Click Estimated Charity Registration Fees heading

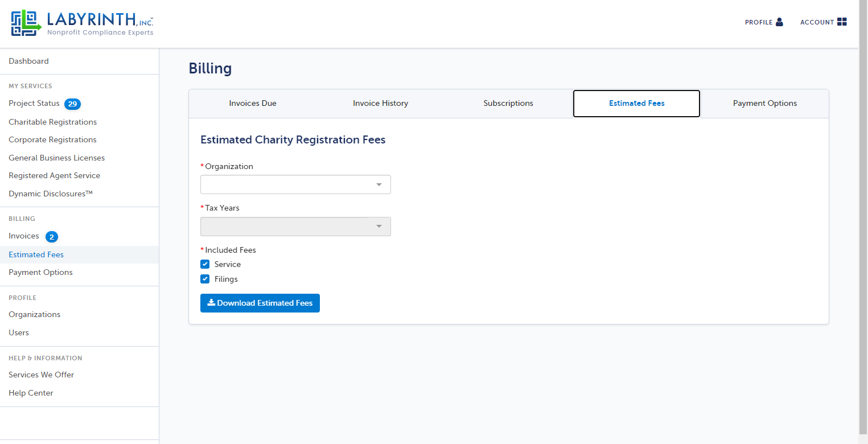point(293,140)
